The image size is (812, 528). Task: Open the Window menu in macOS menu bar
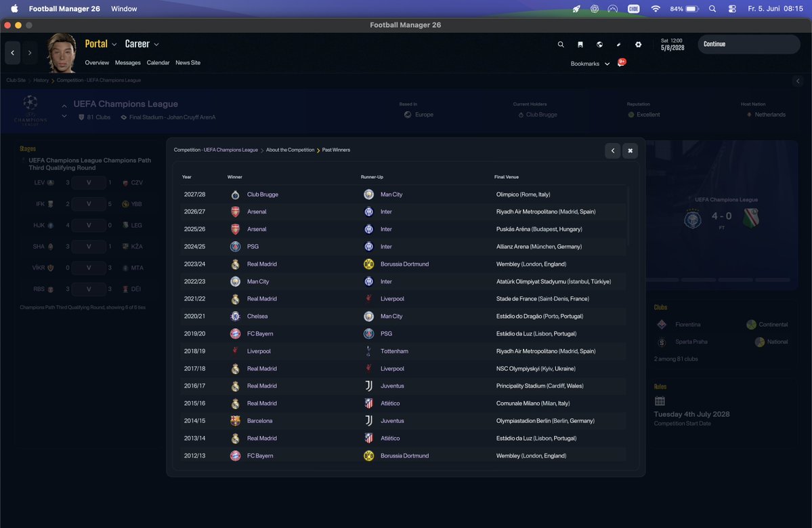click(x=125, y=9)
